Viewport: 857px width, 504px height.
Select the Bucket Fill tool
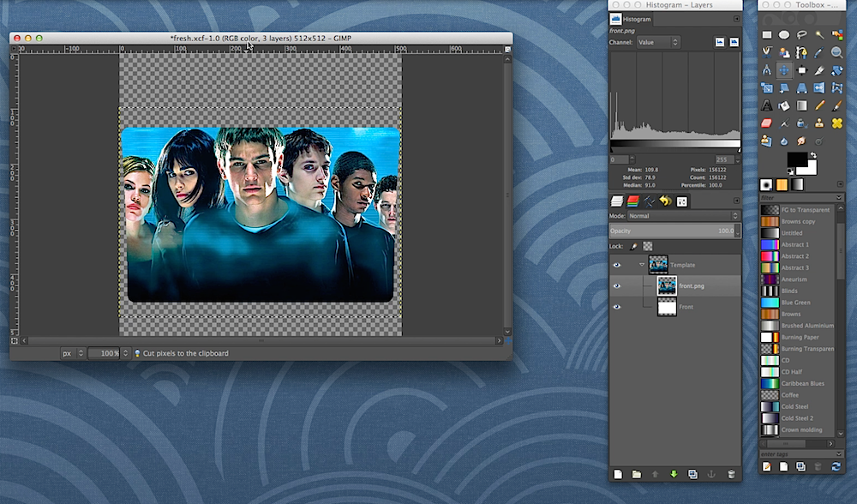[784, 105]
